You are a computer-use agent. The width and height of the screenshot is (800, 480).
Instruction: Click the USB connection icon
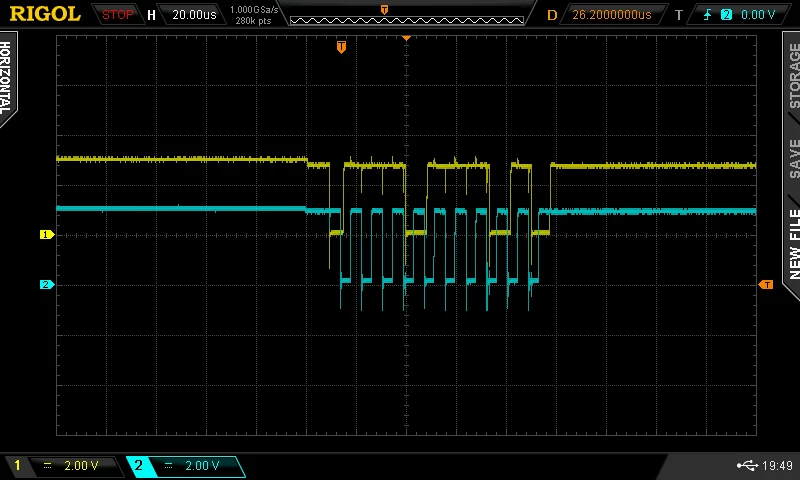pos(747,465)
